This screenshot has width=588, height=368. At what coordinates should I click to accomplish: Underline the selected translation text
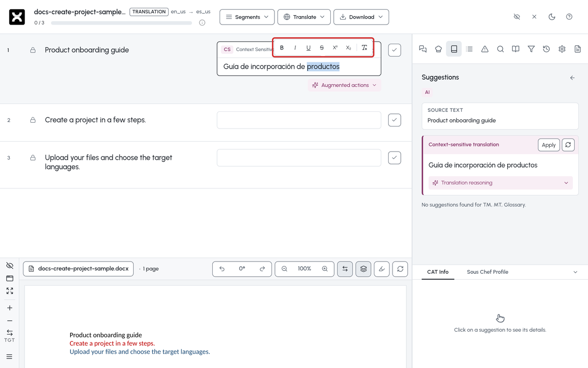click(x=308, y=48)
